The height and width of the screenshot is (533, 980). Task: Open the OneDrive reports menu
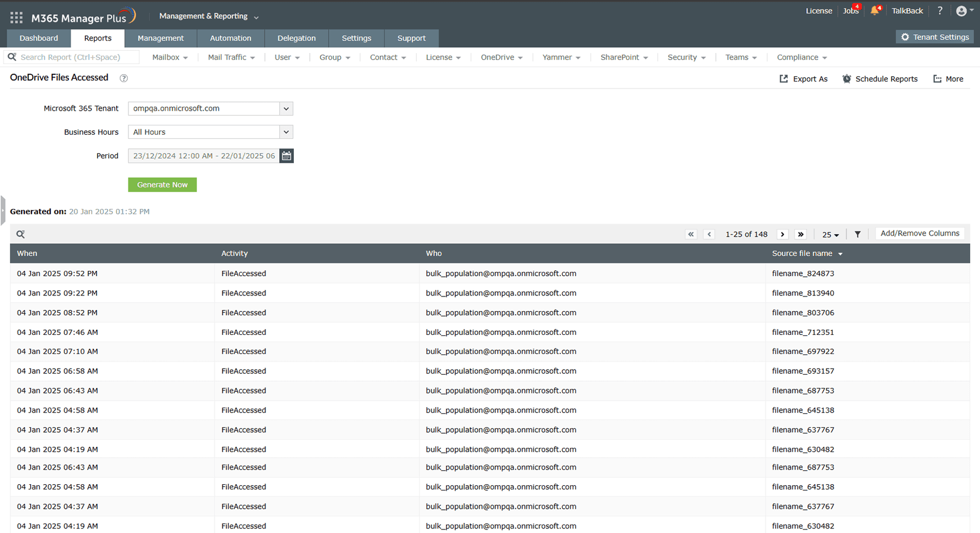point(501,57)
